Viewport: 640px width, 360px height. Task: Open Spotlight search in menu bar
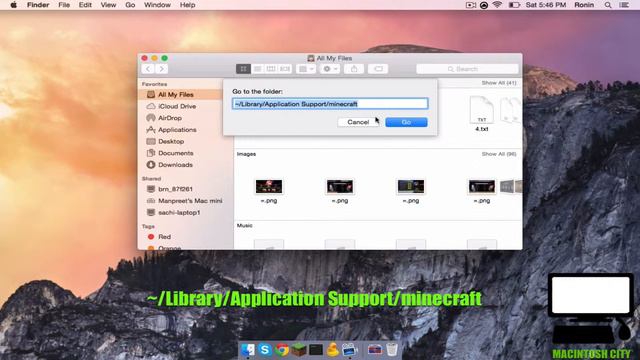(608, 5)
